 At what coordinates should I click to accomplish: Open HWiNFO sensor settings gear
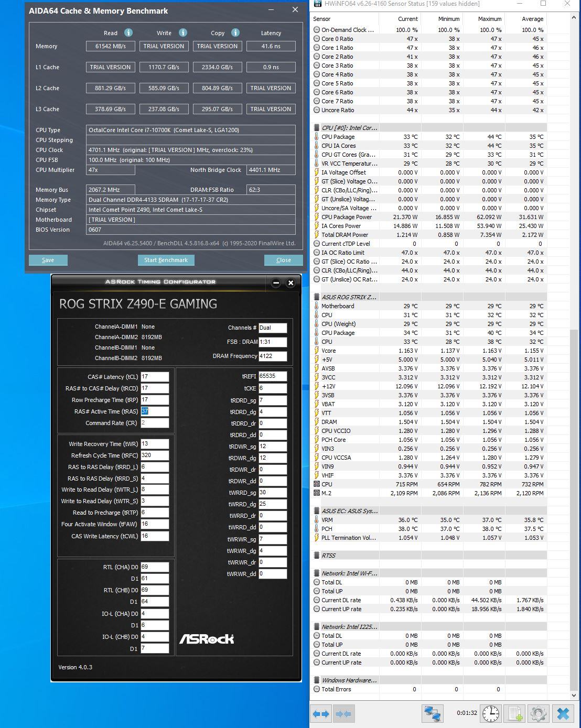tap(539, 714)
